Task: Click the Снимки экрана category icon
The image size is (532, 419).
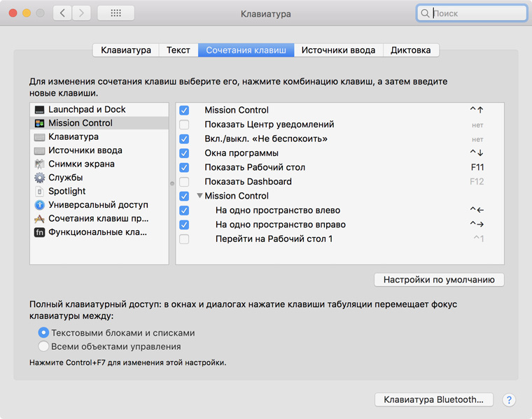Action: click(39, 164)
